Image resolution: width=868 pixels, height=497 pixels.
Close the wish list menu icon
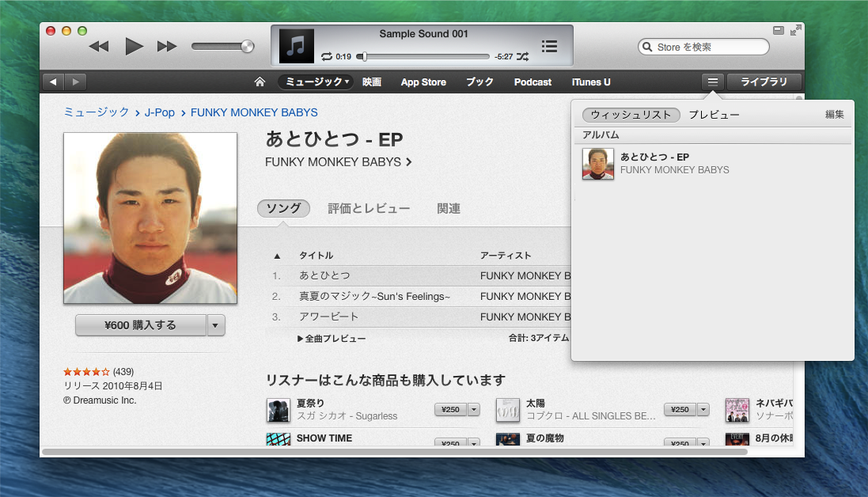(712, 82)
